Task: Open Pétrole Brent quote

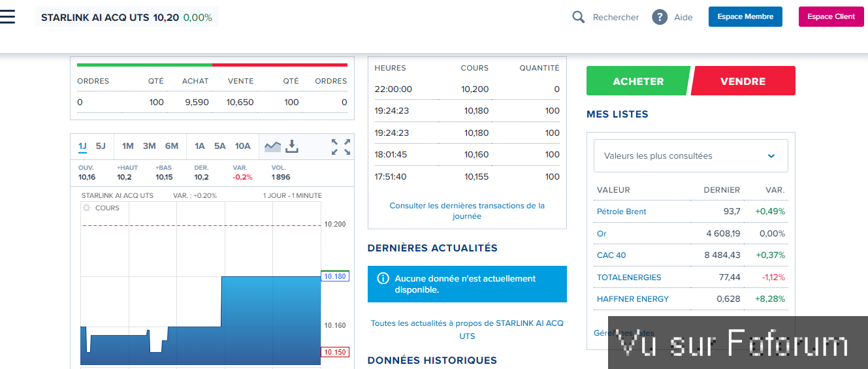Action: 622,212
